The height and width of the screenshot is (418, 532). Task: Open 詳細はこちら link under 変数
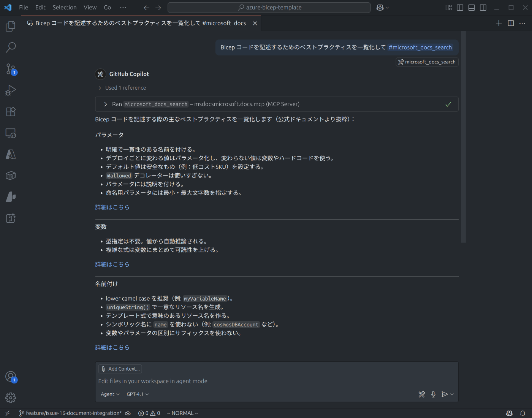(x=112, y=264)
